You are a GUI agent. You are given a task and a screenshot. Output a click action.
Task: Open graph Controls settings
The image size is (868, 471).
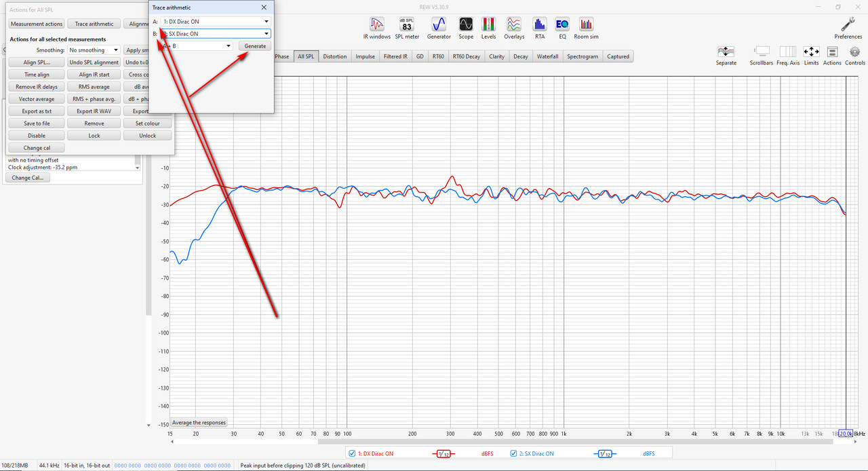[855, 56]
